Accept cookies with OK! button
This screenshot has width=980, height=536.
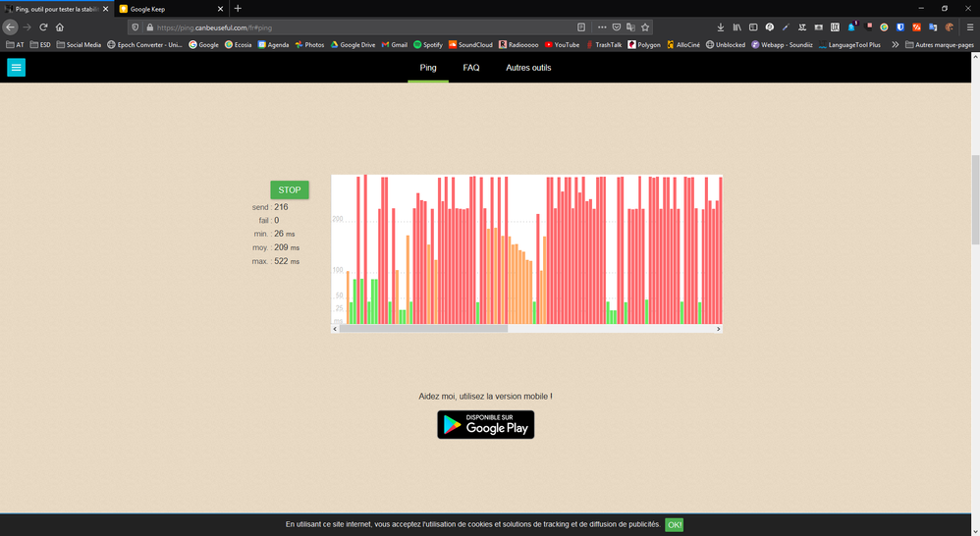(x=674, y=525)
